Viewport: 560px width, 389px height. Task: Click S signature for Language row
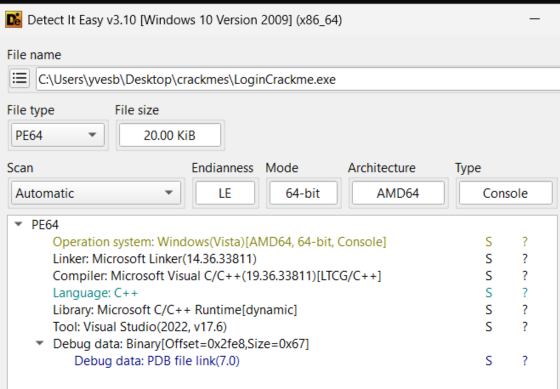pos(489,293)
